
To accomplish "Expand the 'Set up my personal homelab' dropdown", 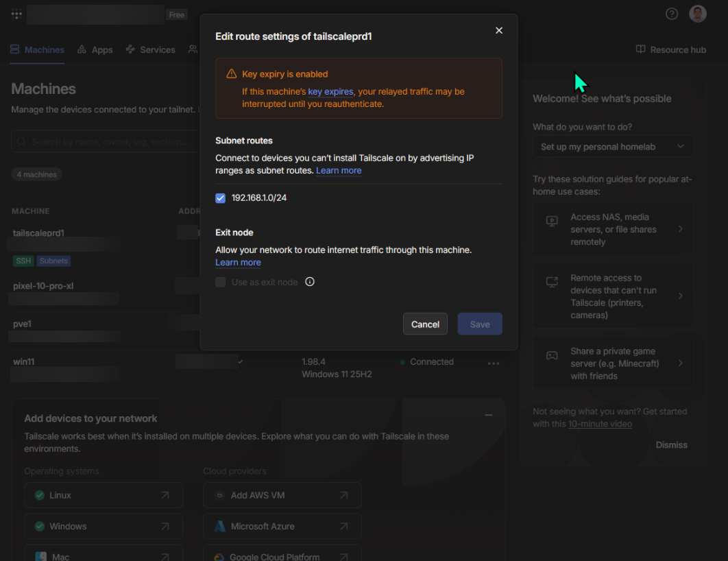I will click(613, 147).
